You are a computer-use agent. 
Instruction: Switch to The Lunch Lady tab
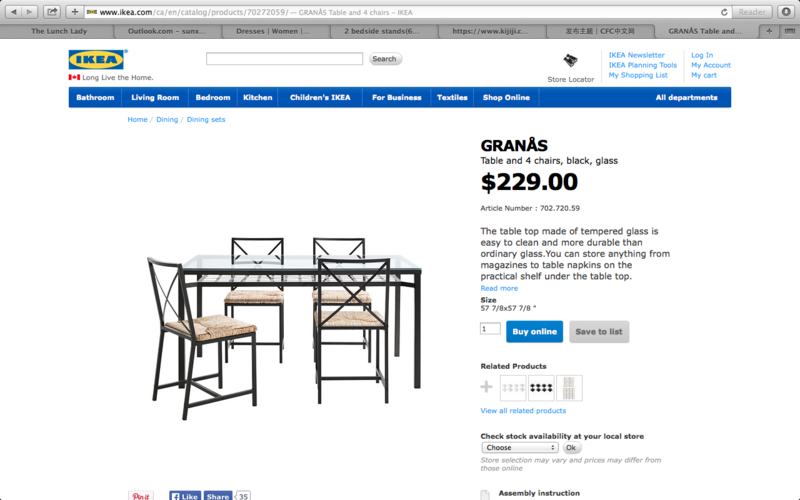[x=59, y=31]
